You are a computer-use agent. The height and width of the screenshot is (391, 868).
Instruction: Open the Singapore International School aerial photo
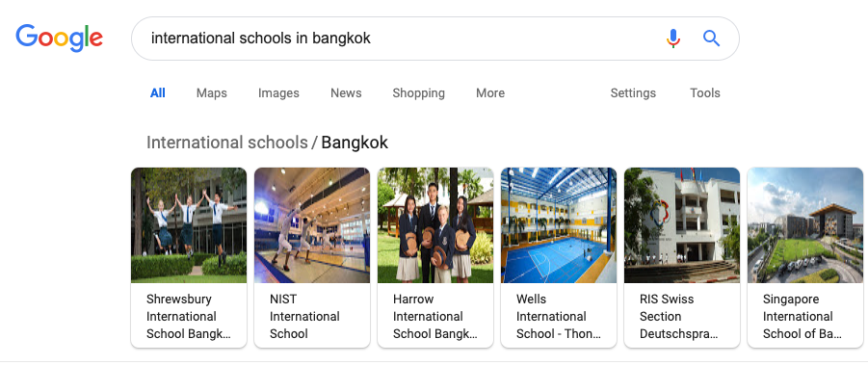point(805,225)
